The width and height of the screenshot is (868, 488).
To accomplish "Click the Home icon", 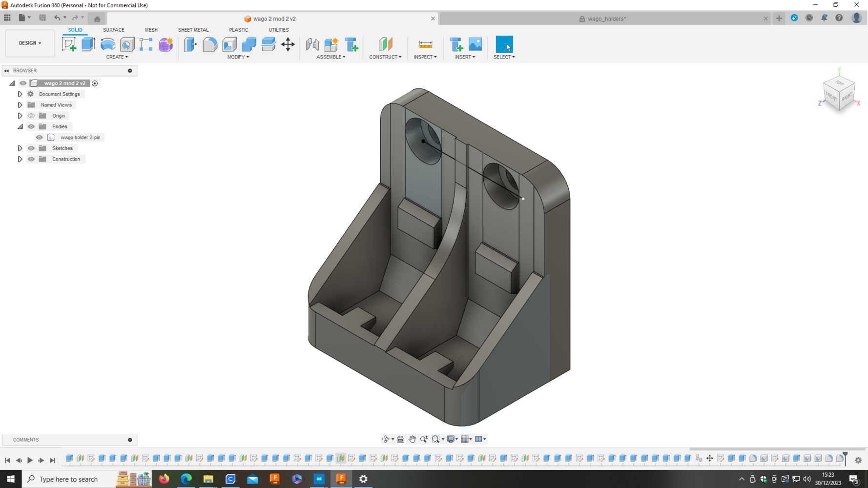I will (97, 19).
